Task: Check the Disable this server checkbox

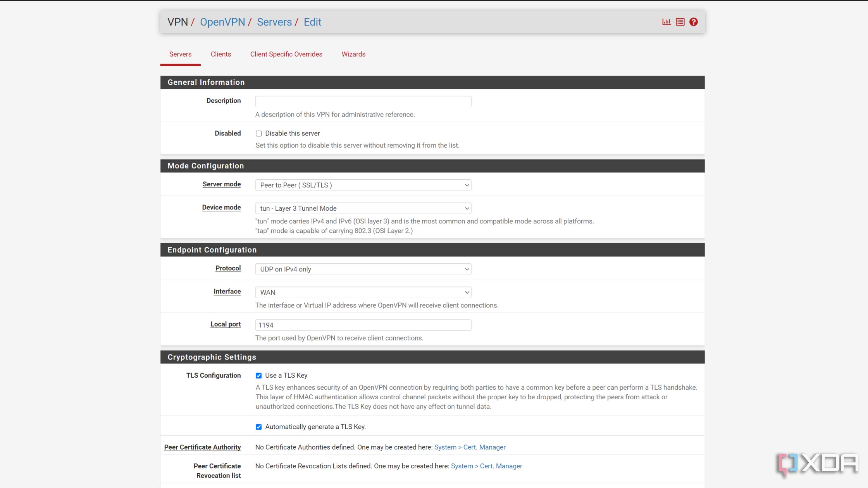Action: pos(258,134)
